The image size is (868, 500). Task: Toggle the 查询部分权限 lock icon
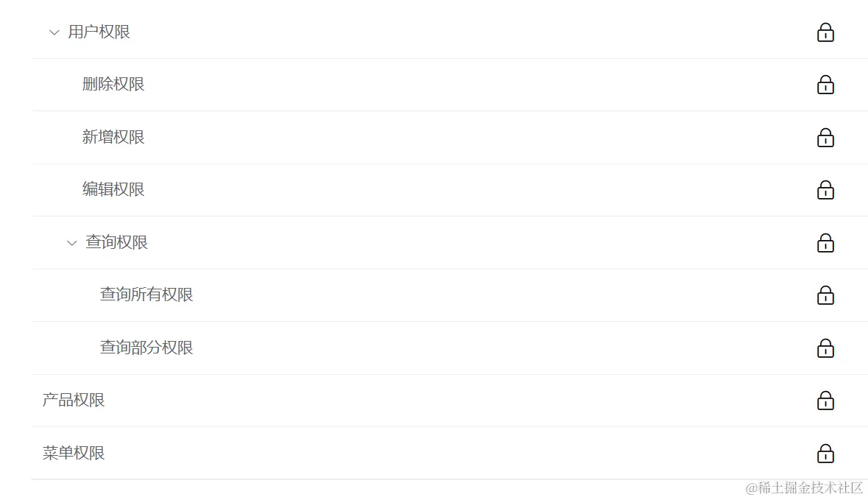pyautogui.click(x=825, y=348)
